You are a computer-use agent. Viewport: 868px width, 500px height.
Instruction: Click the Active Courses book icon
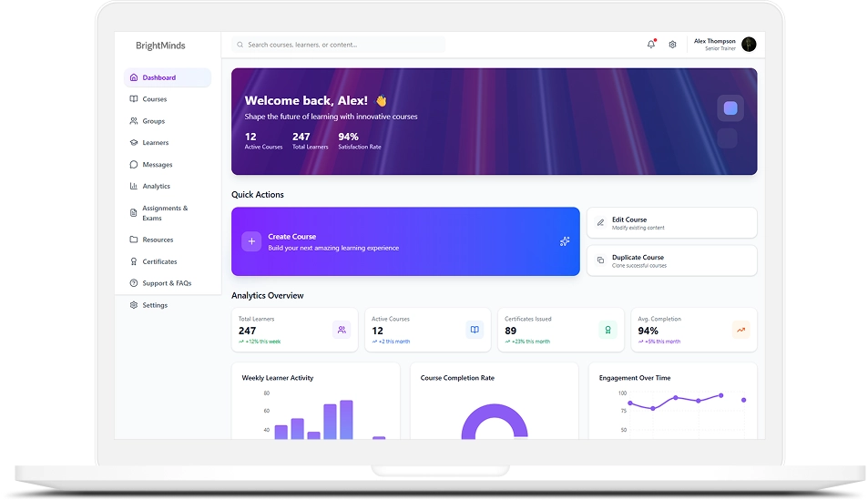point(475,330)
